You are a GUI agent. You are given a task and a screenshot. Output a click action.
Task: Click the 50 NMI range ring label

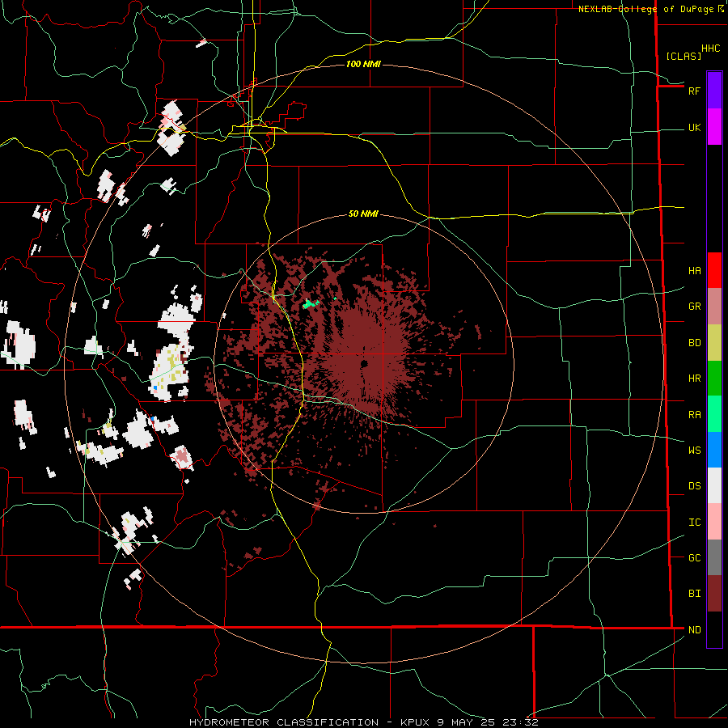point(363,214)
